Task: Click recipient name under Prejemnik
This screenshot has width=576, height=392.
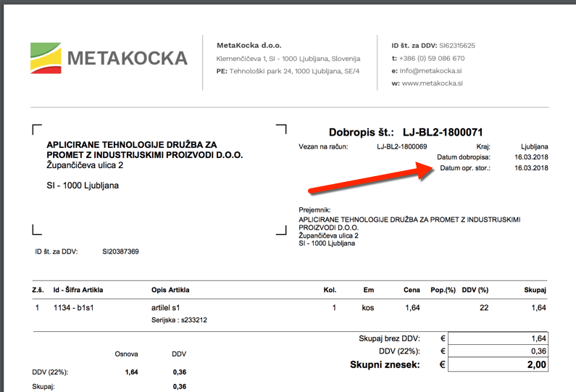Action: (409, 223)
